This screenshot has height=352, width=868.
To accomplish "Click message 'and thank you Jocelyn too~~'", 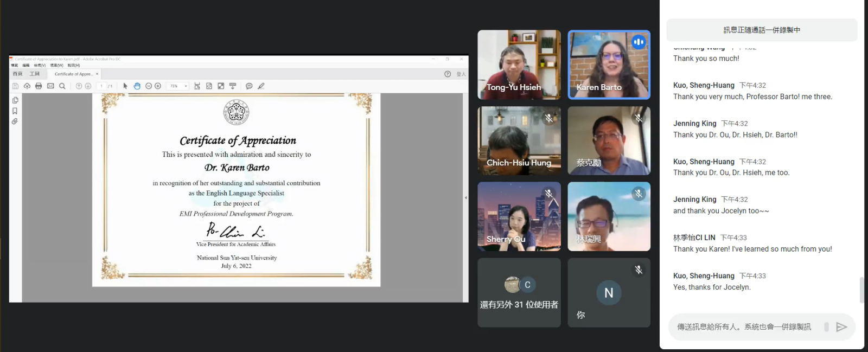I will coord(721,211).
